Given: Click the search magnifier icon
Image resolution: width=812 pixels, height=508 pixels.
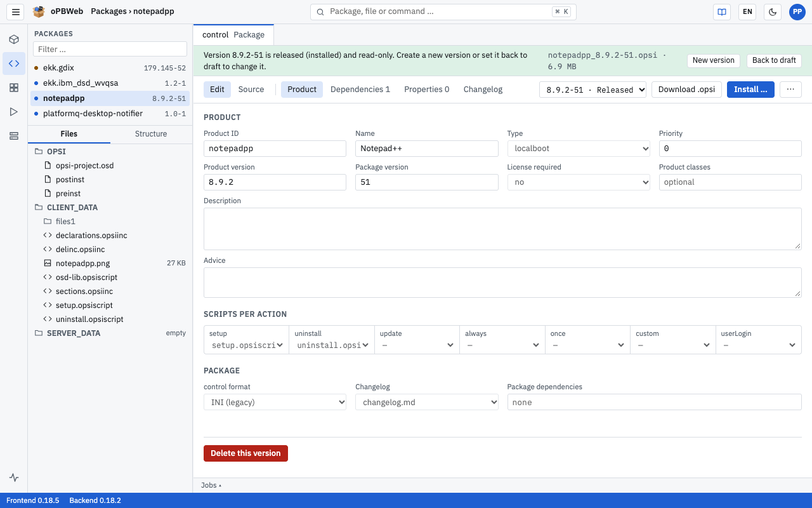Looking at the screenshot, I should (320, 11).
